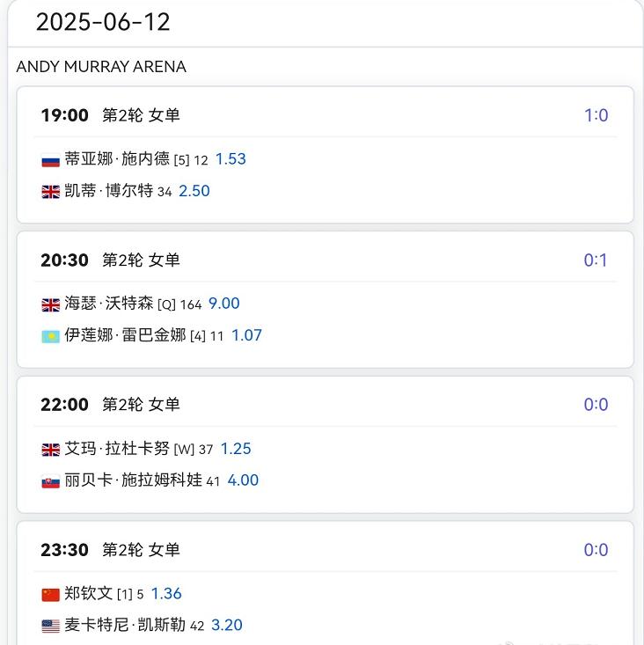This screenshot has height=645, width=644.
Task: Click the China flag beside 郑钦文
Action: (50, 595)
